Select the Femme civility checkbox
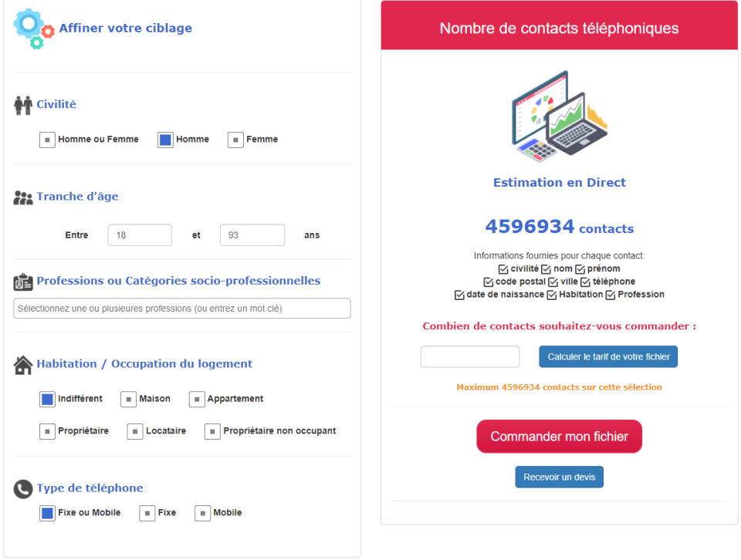Screen dimensions: 741x560 pos(235,140)
